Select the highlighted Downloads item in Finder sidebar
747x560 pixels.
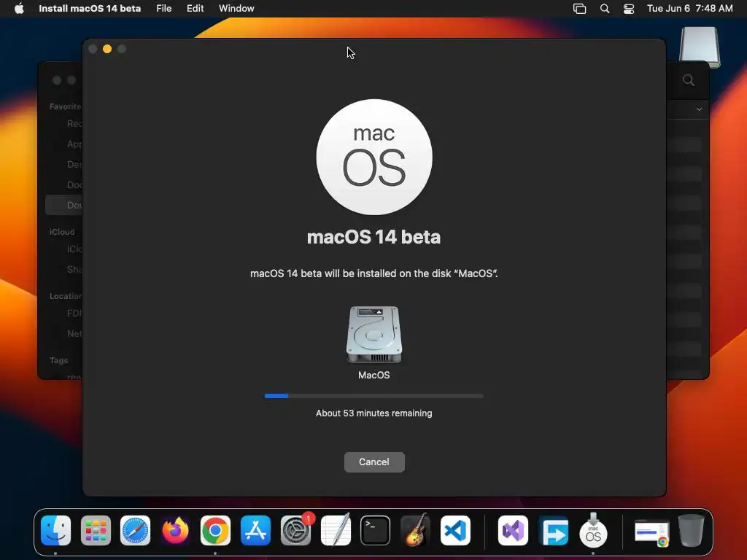click(64, 205)
